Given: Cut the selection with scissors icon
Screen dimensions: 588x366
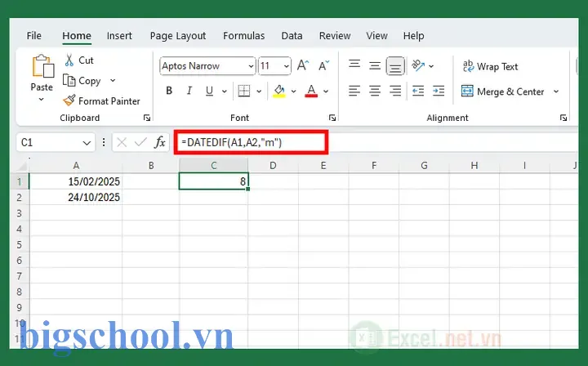Looking at the screenshot, I should (x=69, y=60).
